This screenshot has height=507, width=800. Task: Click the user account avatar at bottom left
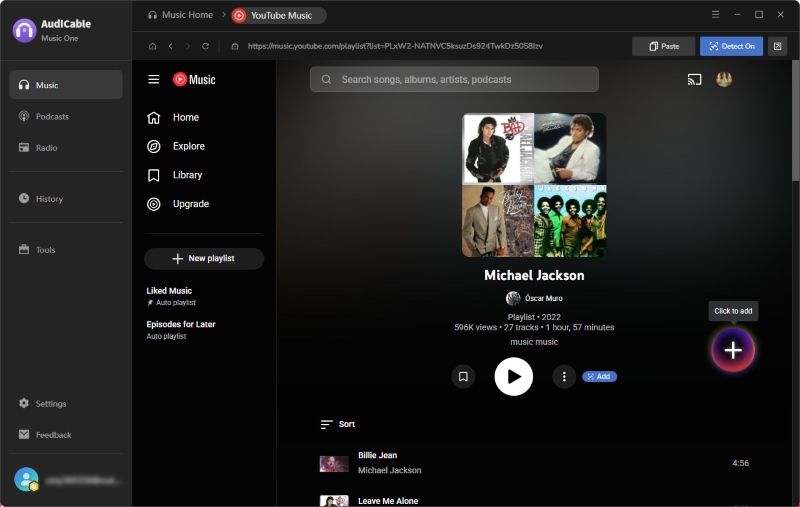tap(26, 479)
